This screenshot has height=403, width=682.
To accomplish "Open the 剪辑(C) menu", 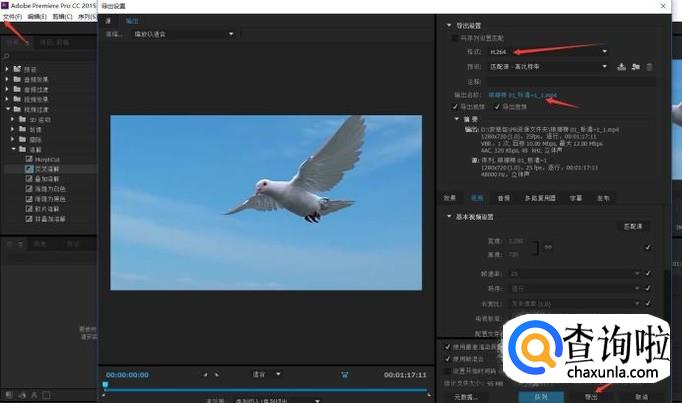I will (x=62, y=17).
